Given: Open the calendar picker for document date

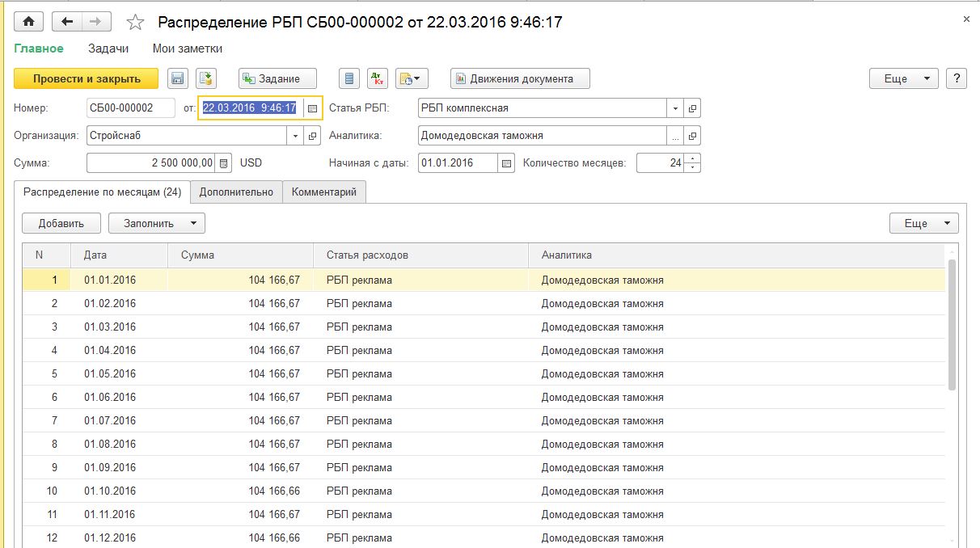Looking at the screenshot, I should (x=312, y=108).
